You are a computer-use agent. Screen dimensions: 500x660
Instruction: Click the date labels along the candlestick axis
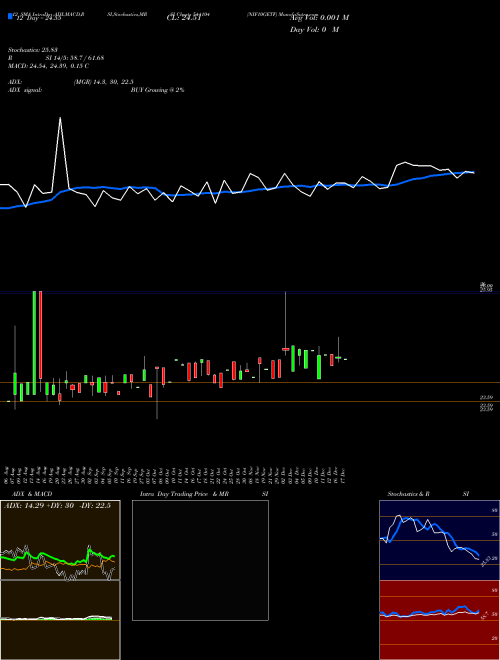point(176,475)
